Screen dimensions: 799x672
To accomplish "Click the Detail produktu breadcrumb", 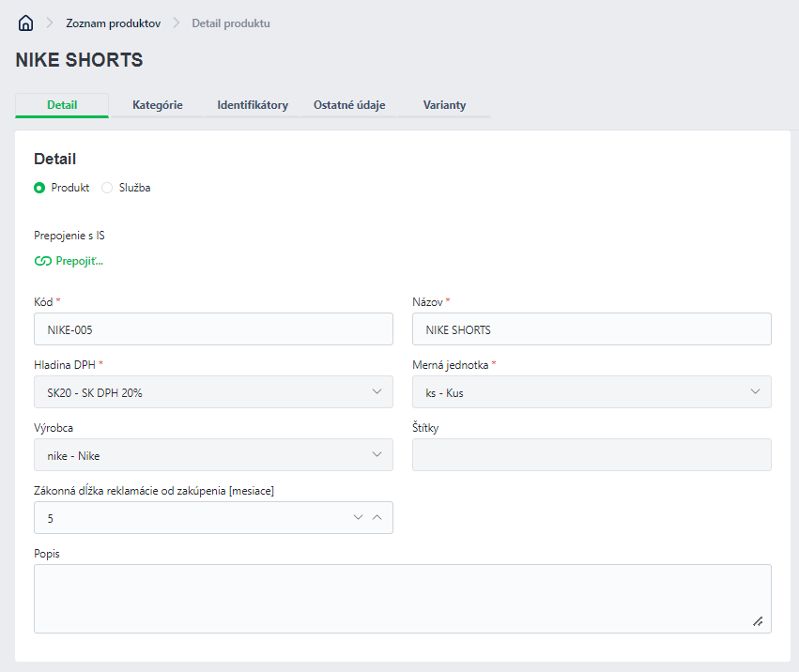I will pyautogui.click(x=231, y=23).
